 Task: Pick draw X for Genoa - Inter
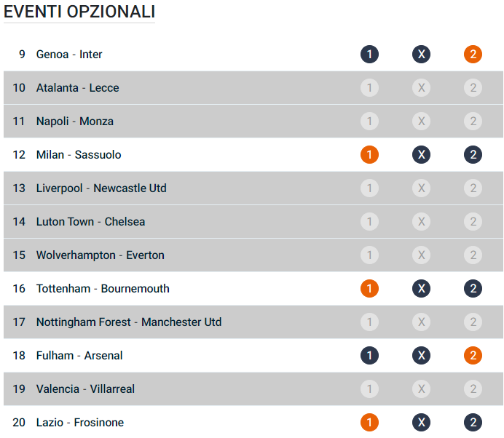(421, 55)
